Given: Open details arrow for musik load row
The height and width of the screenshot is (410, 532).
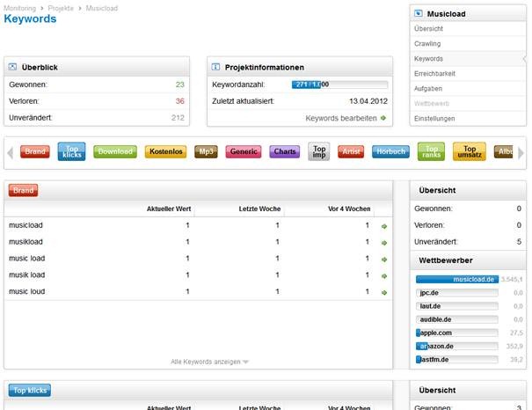Looking at the screenshot, I should click(384, 276).
